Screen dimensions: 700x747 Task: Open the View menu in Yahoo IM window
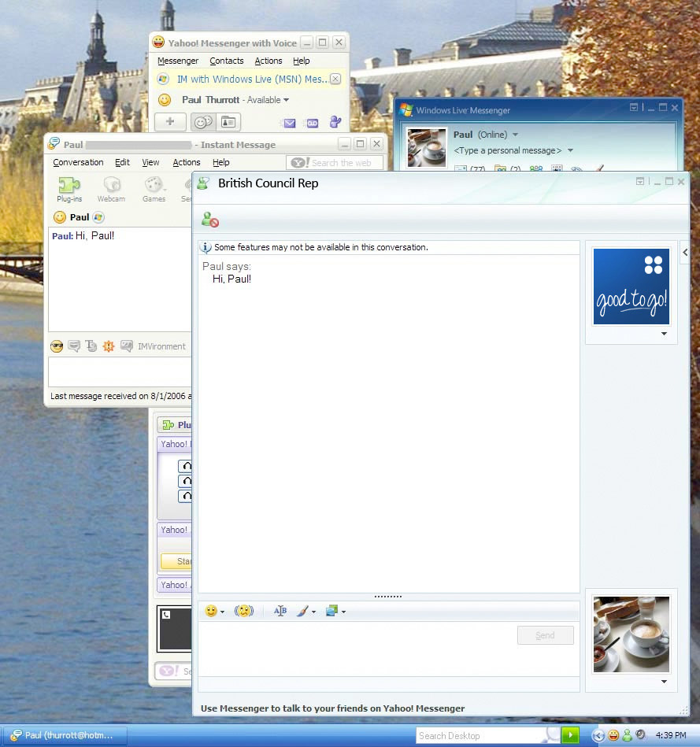[150, 162]
